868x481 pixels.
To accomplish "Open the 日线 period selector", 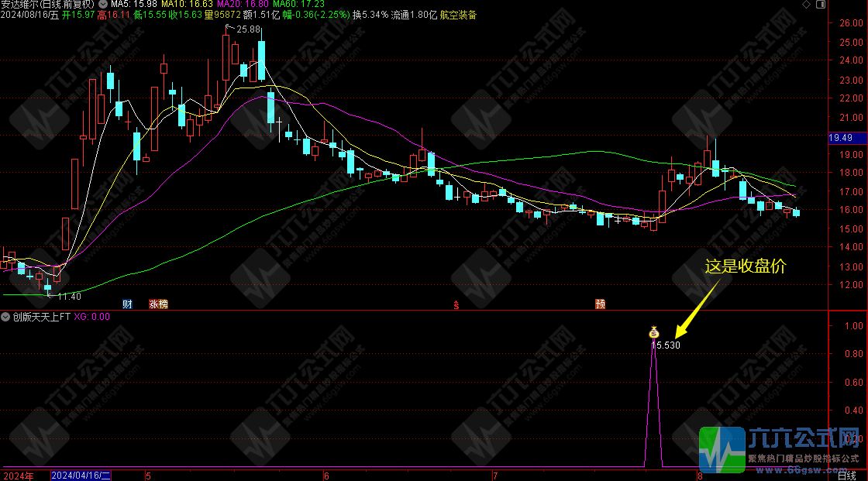I will (x=846, y=475).
